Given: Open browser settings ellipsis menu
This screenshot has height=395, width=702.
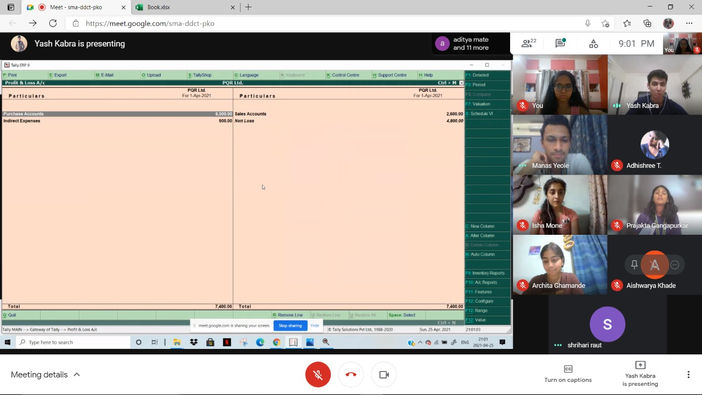Looking at the screenshot, I should coord(689,23).
